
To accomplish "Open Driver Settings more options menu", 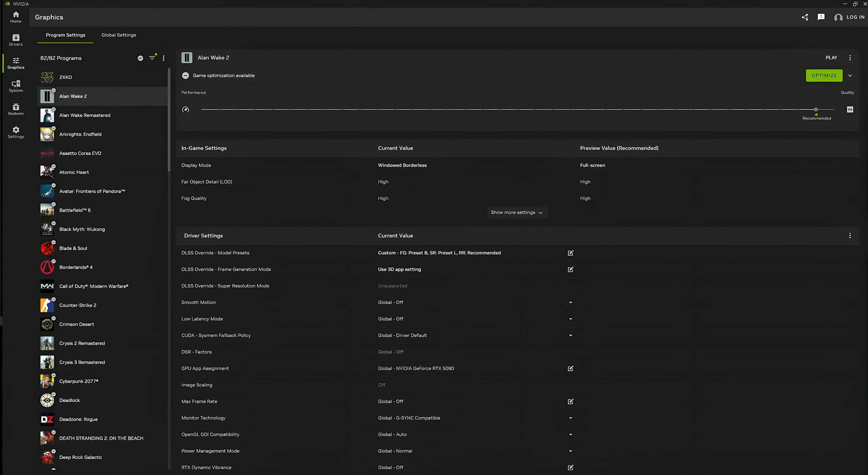I will [x=850, y=236].
